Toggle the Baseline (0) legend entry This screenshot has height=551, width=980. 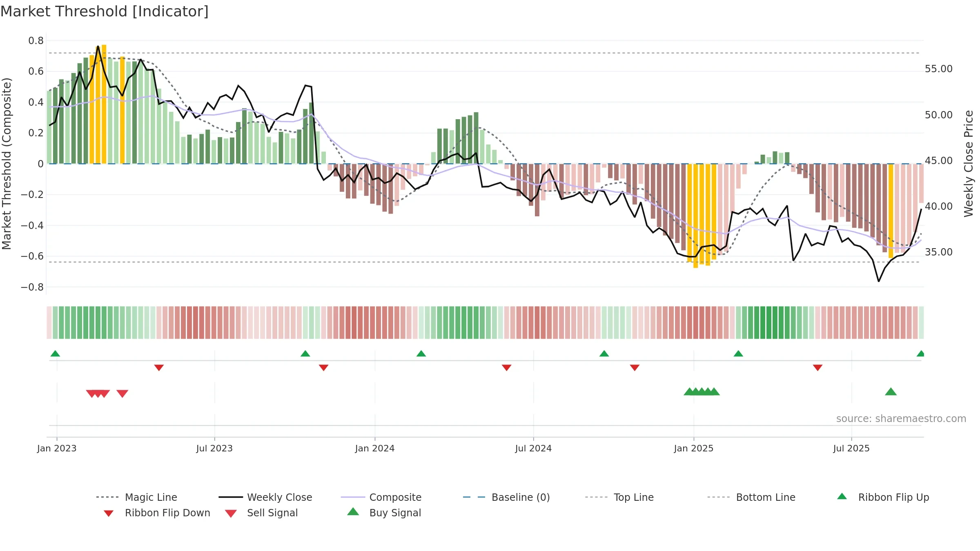506,497
